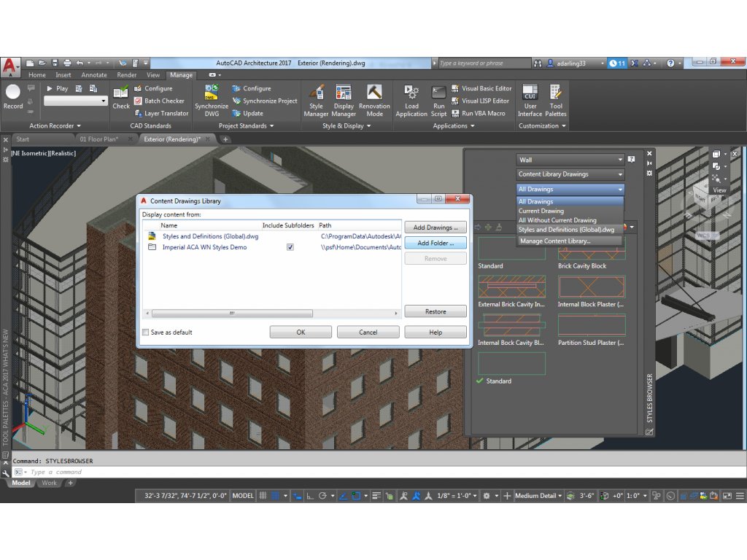
Task: Check the Save as default box
Action: click(x=145, y=332)
